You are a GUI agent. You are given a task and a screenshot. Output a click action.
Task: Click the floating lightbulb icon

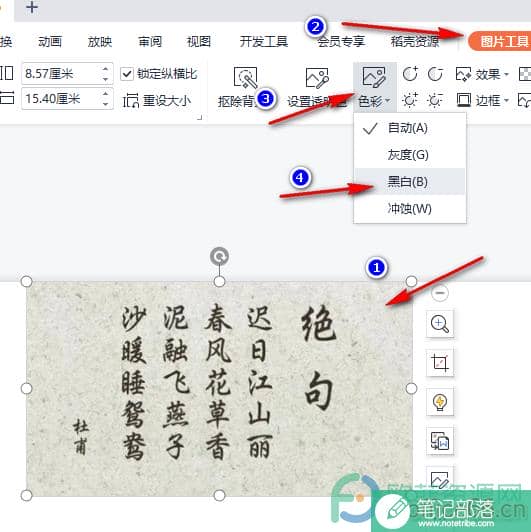pyautogui.click(x=440, y=402)
